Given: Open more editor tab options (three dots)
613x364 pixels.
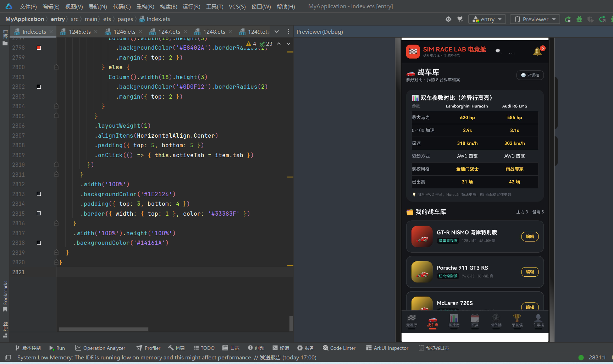Looking at the screenshot, I should coord(288,32).
